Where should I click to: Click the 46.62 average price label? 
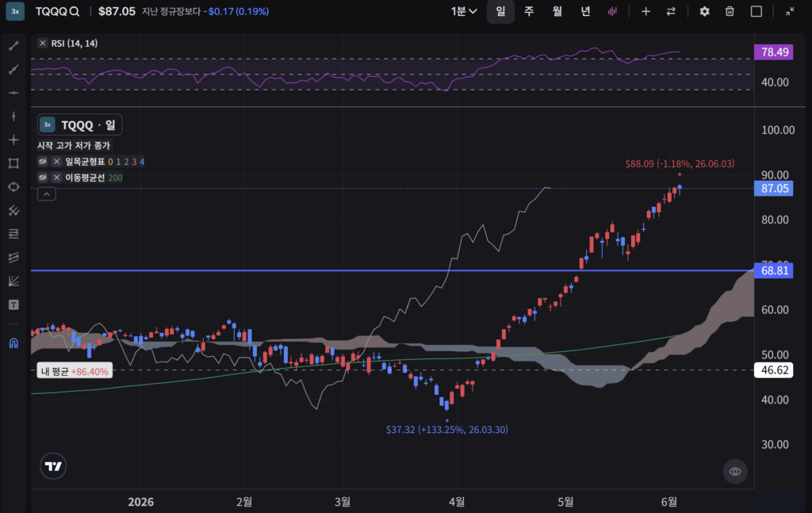click(x=774, y=370)
